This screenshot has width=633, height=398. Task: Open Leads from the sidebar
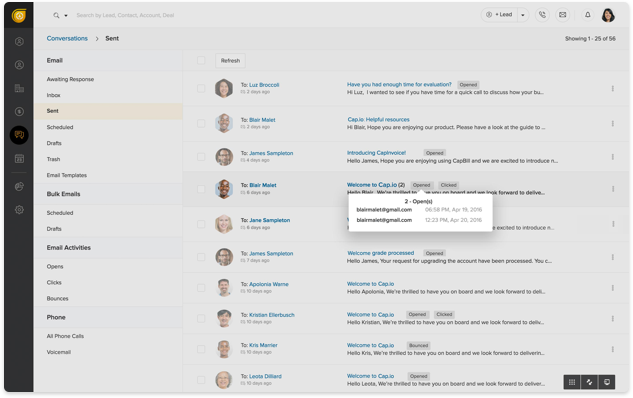(x=19, y=42)
